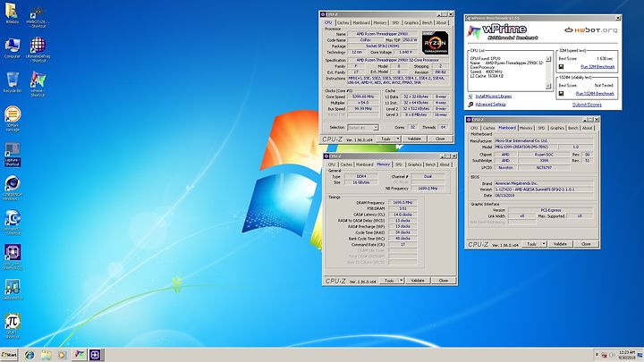Click Run 32M Benchmark link
The image size is (644, 362).
click(x=597, y=66)
